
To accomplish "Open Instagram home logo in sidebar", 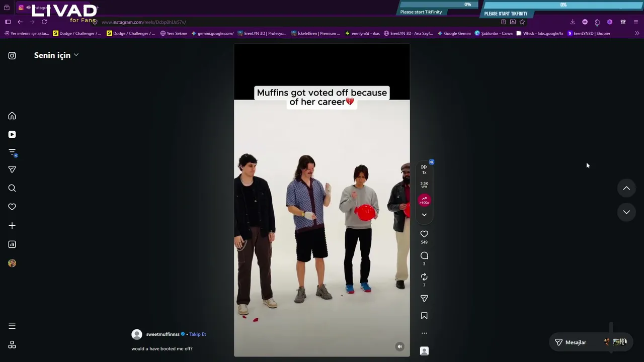I will (12, 56).
